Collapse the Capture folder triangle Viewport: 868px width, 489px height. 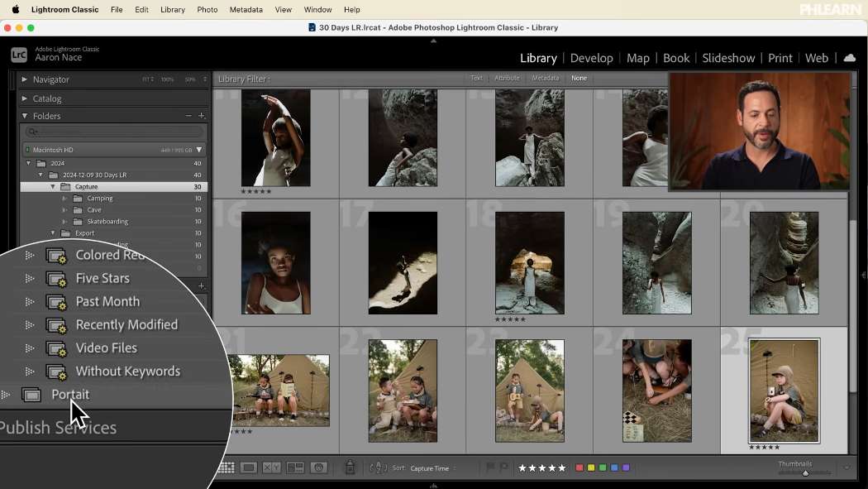coord(53,187)
